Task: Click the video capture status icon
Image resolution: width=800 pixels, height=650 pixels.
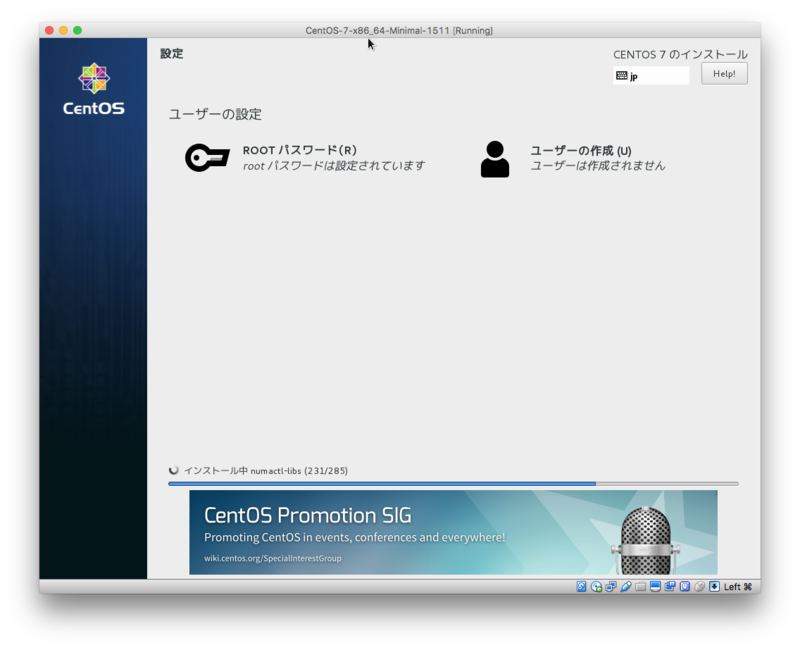Action: 670,587
